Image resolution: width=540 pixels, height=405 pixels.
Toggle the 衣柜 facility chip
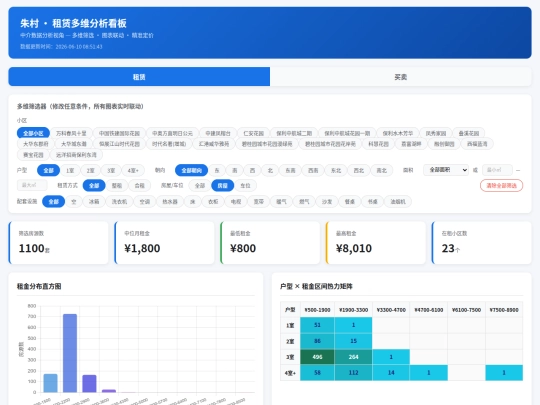coord(213,201)
